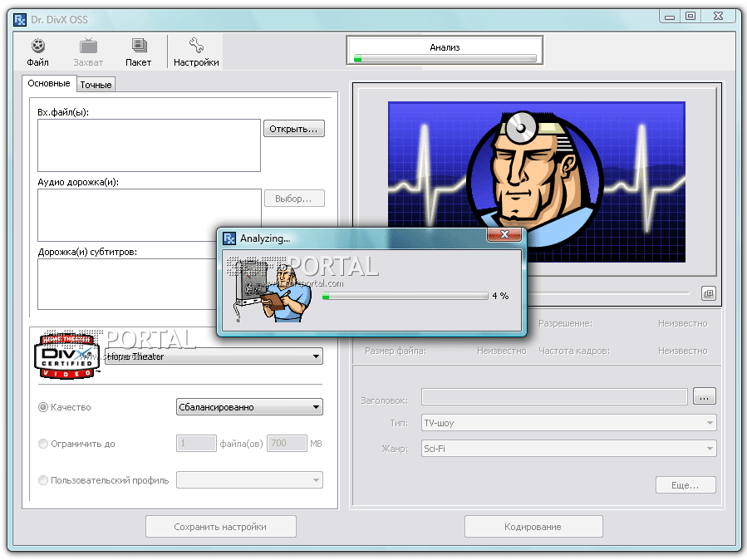
Task: Click the Еще... button
Action: pos(686,485)
